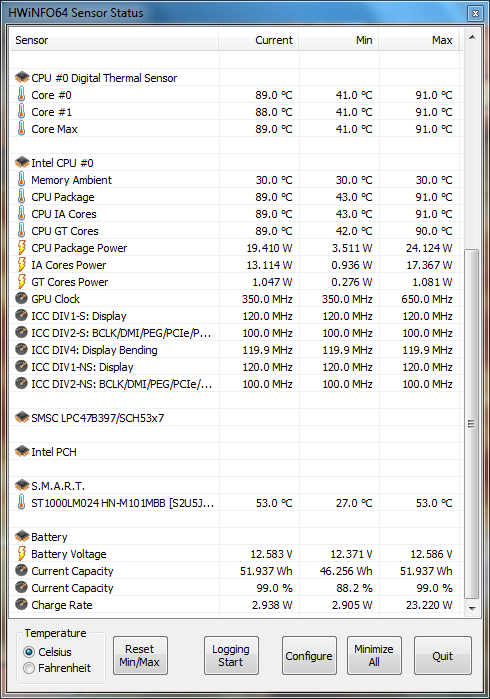This screenshot has height=699, width=490.
Task: Click the thermometer icon beside Core #0
Action: [x=21, y=95]
